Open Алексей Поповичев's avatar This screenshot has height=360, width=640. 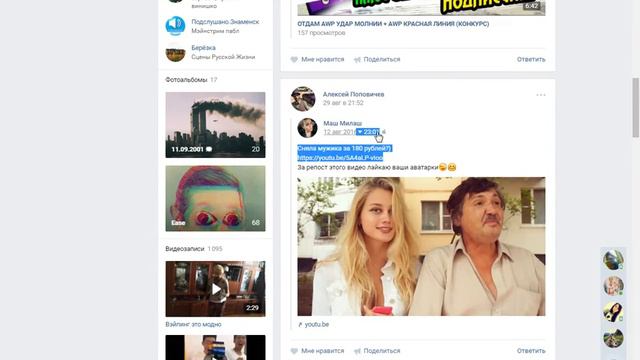coord(303,99)
